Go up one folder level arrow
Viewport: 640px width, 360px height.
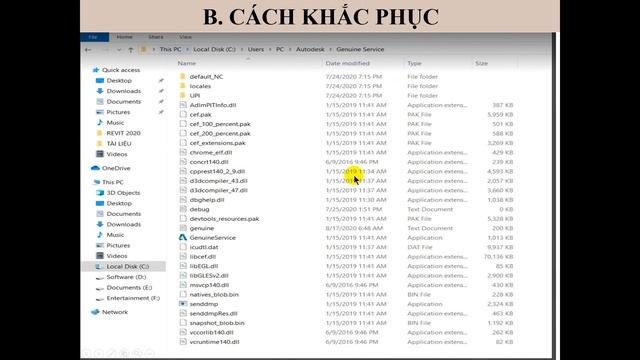(131, 50)
